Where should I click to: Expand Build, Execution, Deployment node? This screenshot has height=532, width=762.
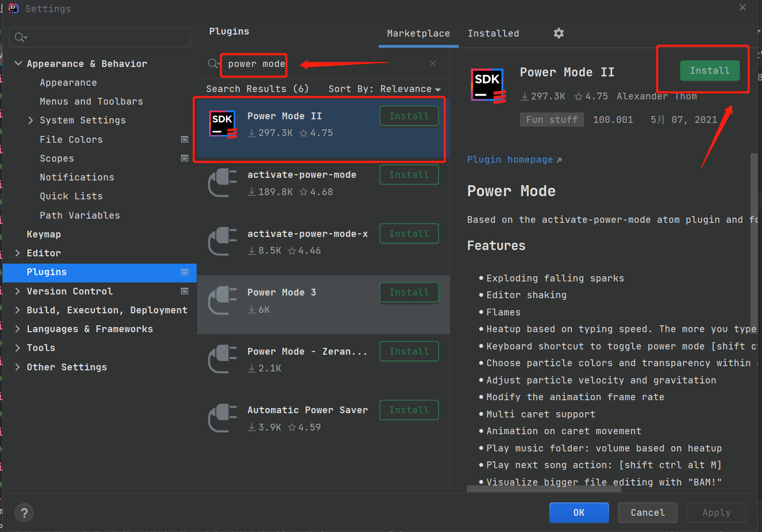click(18, 310)
